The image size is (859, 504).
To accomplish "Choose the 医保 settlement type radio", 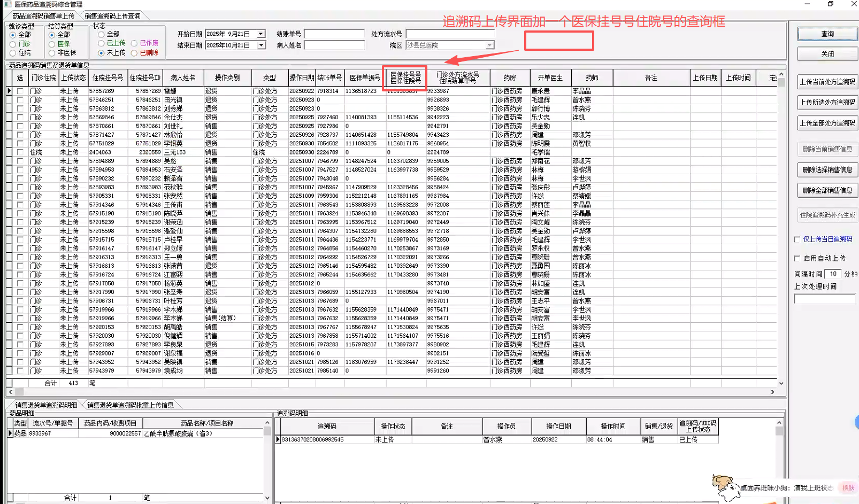I will (52, 44).
